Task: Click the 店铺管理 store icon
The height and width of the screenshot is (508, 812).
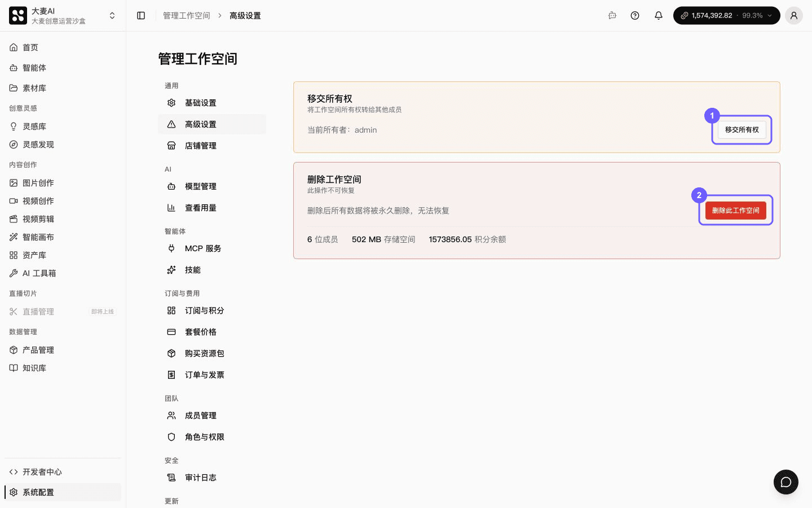Action: coord(171,146)
